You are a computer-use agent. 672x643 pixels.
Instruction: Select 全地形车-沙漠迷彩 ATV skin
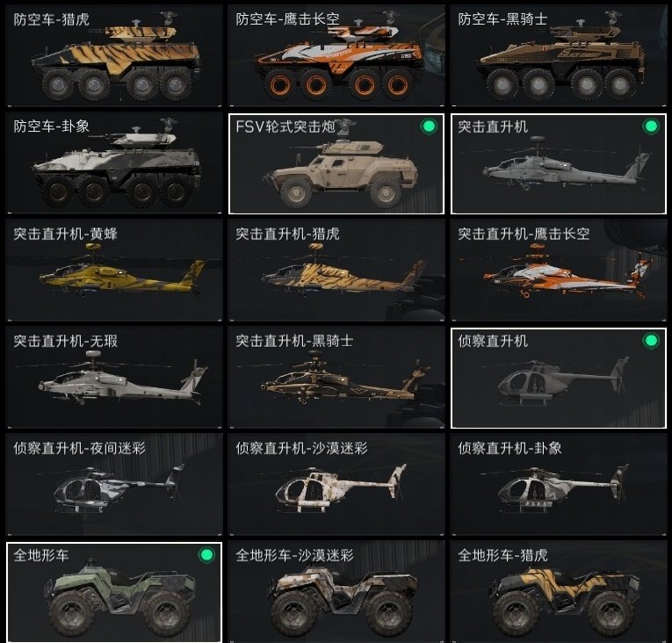(x=336, y=592)
